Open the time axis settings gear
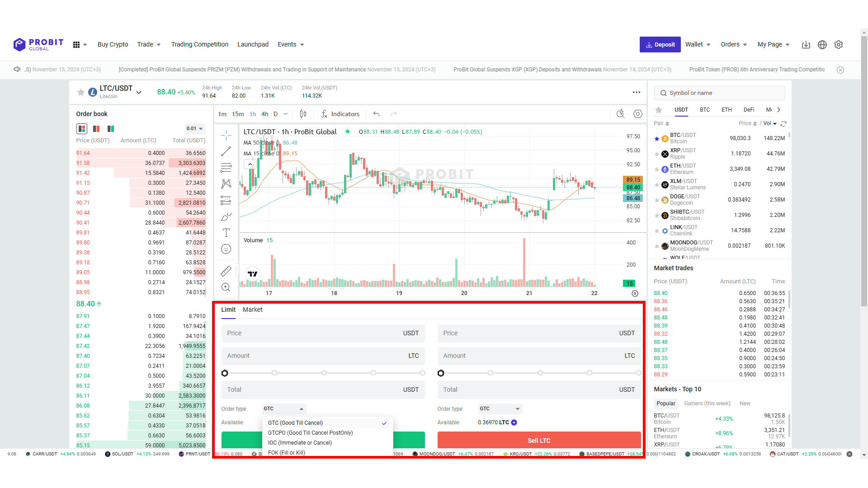868x488 pixels. click(x=635, y=293)
